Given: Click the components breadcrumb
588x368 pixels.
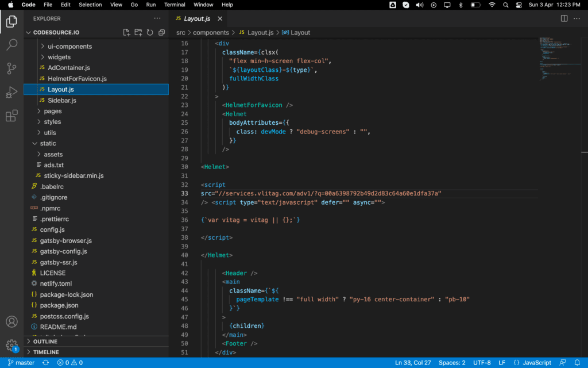Looking at the screenshot, I should 211,33.
